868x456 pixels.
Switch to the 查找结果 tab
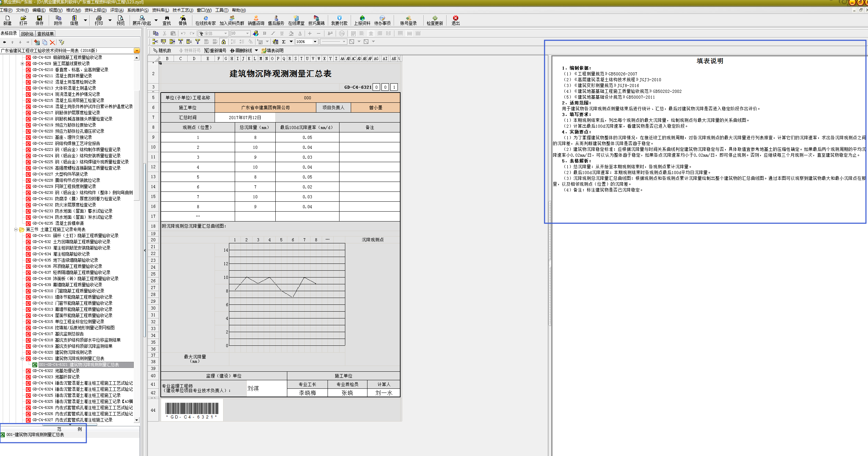(x=45, y=34)
